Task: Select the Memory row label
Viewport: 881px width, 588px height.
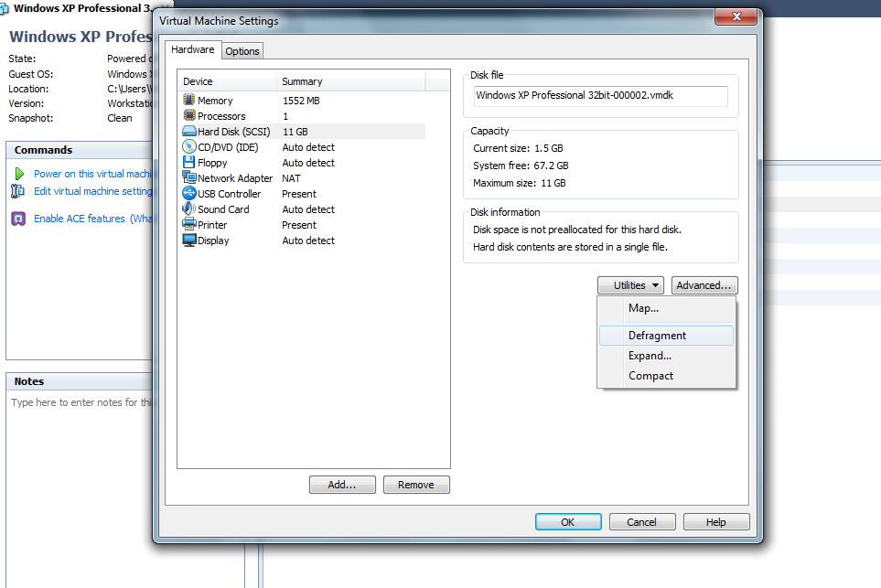Action: click(215, 101)
